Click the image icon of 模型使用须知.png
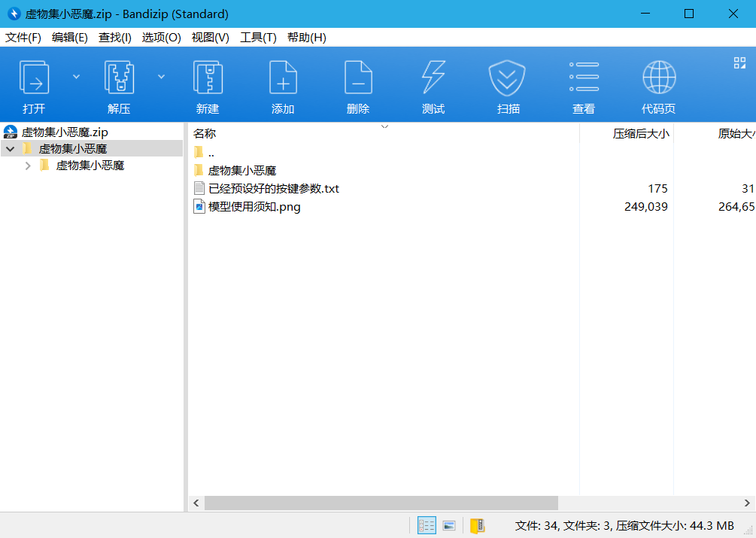Viewport: 756px width, 538px height. pos(199,206)
